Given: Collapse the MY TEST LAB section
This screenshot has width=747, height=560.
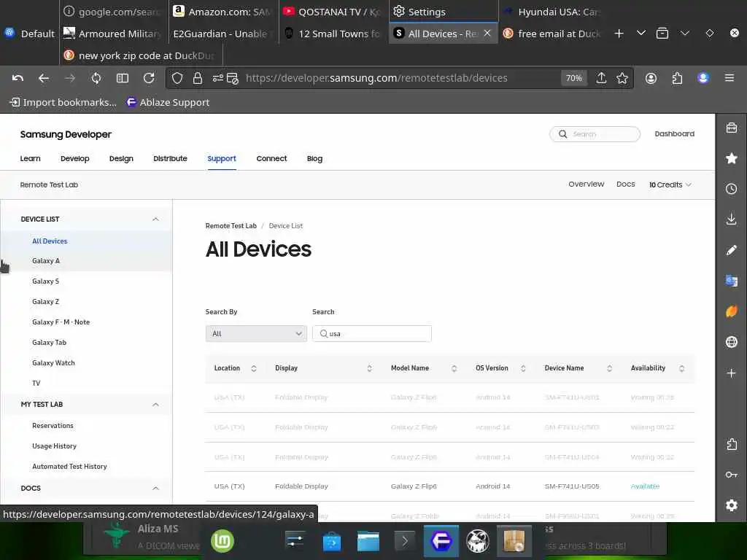Looking at the screenshot, I should coord(155,404).
